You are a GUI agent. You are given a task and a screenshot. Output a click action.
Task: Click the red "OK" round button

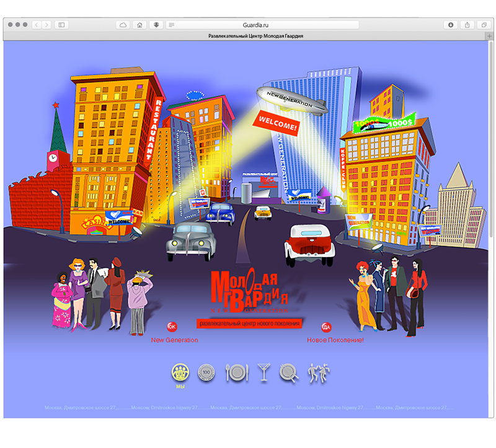pyautogui.click(x=172, y=327)
